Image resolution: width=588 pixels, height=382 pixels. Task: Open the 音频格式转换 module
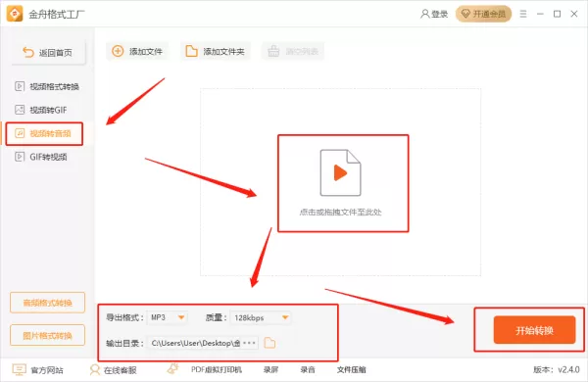[x=48, y=303]
